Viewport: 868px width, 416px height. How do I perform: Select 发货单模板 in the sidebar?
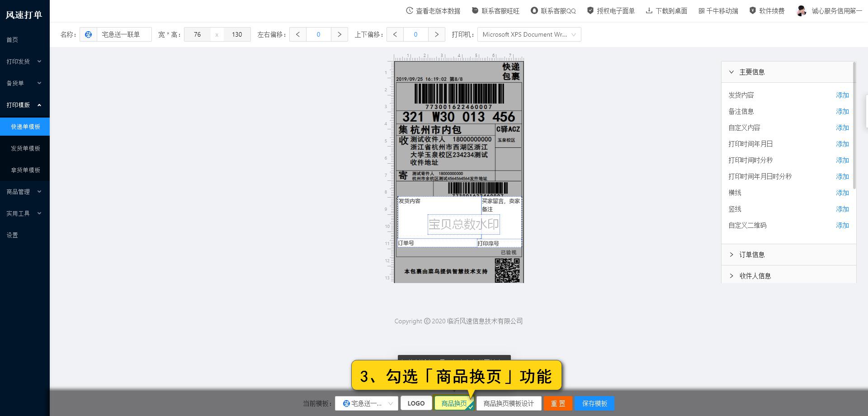click(24, 148)
